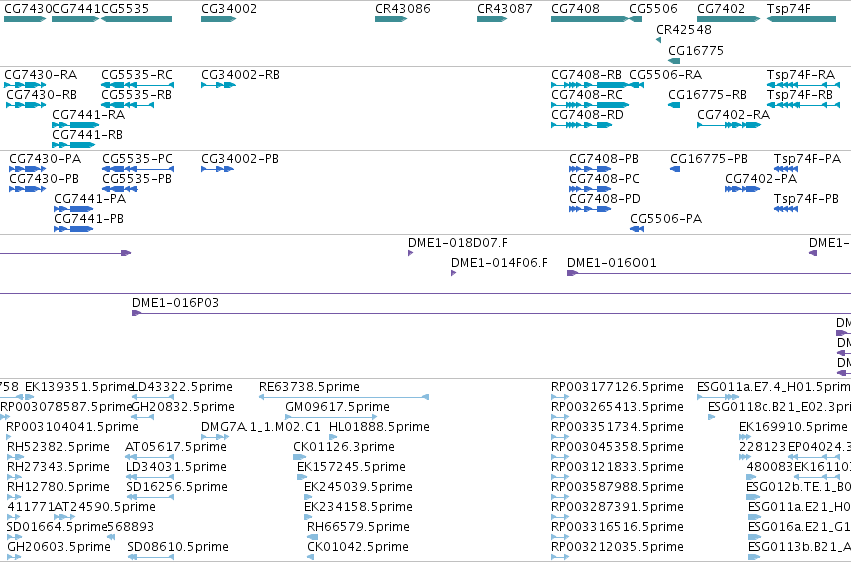Select the CR43086 gene label
The image size is (851, 562).
click(403, 9)
